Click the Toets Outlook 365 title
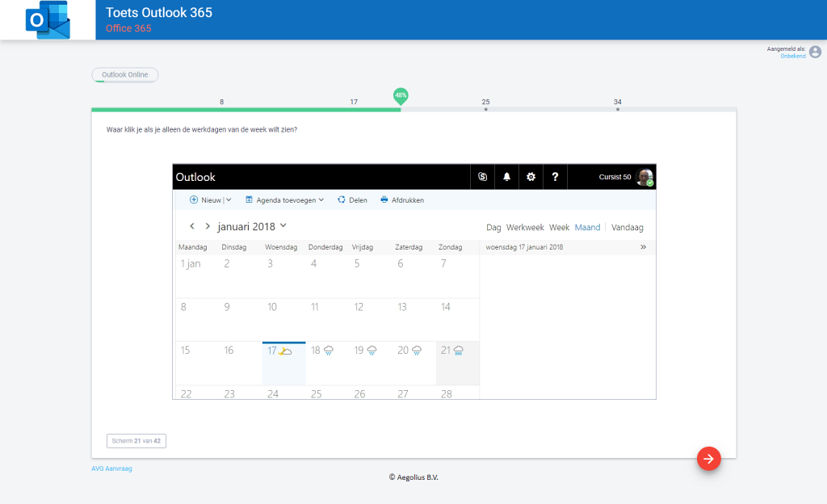Screen dimensions: 827x504 (x=159, y=13)
